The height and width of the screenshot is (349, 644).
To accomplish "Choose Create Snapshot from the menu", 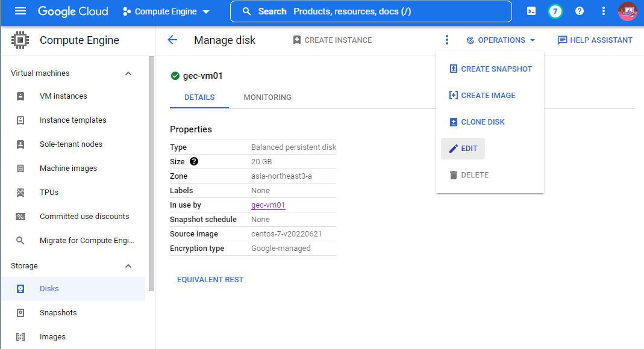I will pos(491,69).
